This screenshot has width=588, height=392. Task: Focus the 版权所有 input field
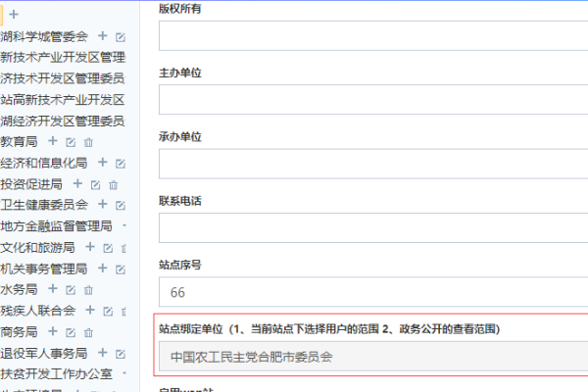[x=372, y=36]
